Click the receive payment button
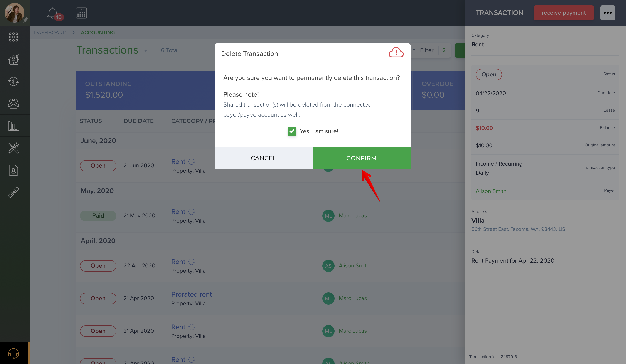The width and height of the screenshot is (626, 364). click(x=564, y=13)
